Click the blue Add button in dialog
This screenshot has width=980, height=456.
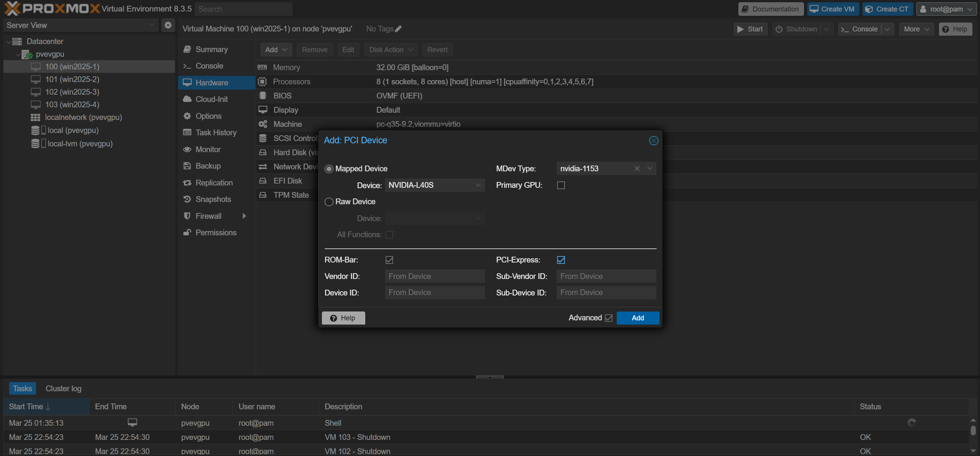(x=638, y=318)
